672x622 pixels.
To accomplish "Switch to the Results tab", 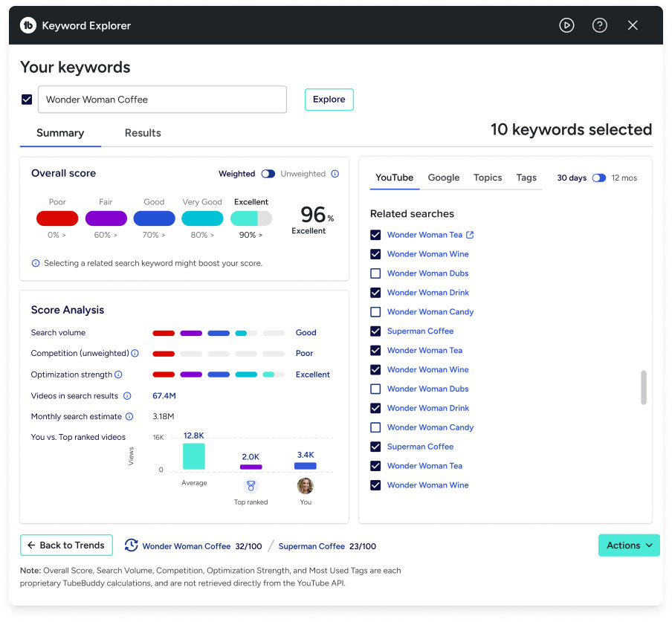I will pyautogui.click(x=143, y=133).
